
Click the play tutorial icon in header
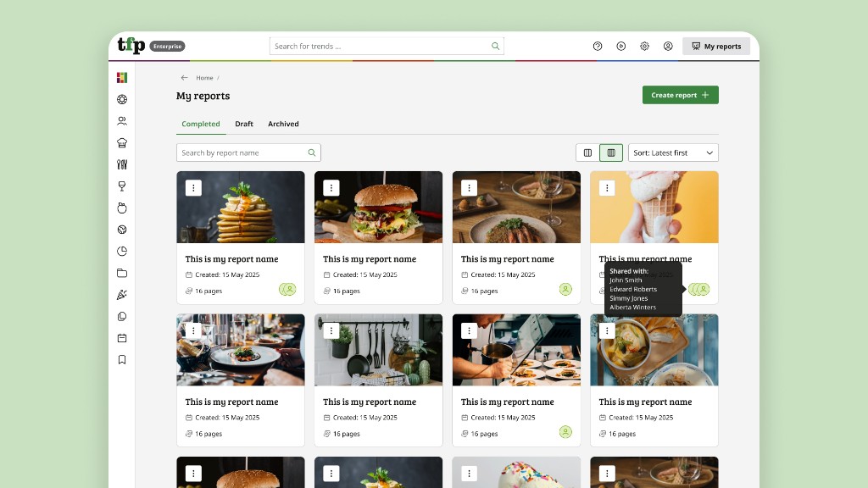click(621, 47)
